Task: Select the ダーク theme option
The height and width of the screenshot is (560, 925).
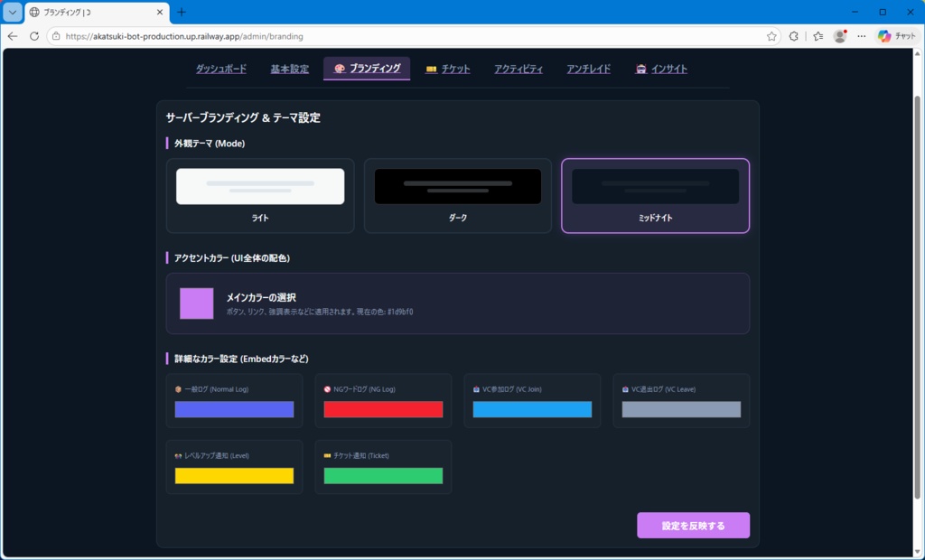Action: pos(457,195)
